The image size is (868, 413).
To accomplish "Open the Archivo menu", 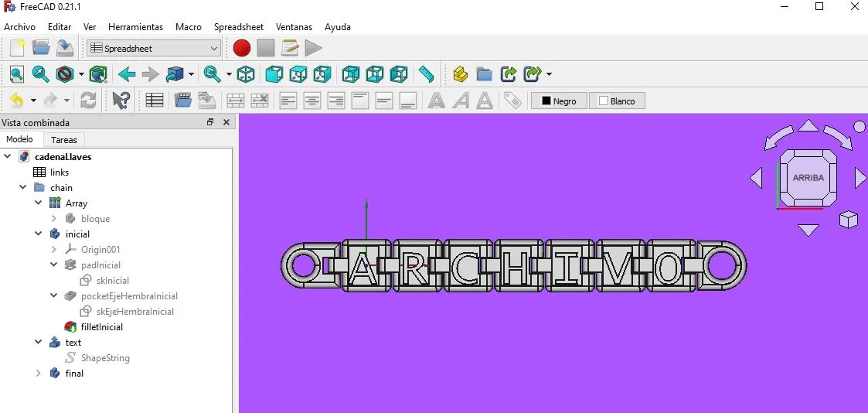I will tap(19, 26).
